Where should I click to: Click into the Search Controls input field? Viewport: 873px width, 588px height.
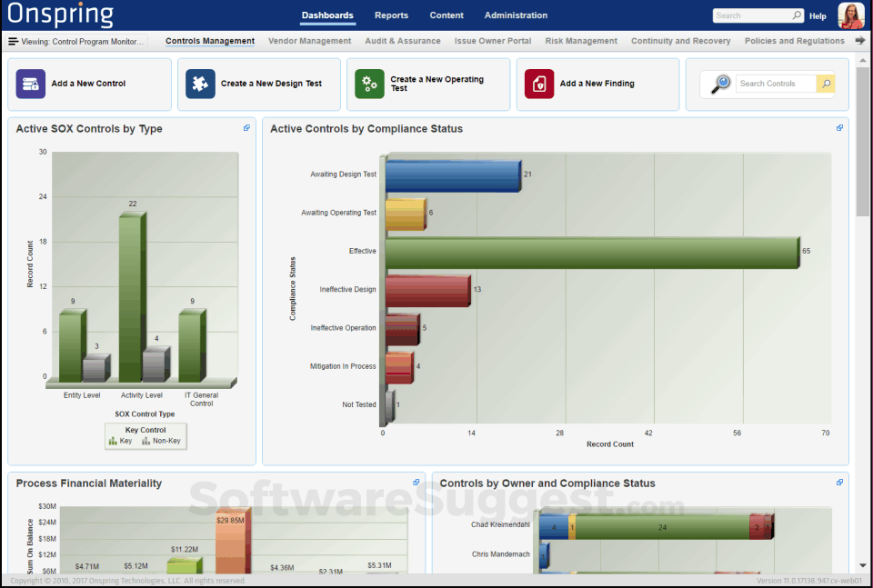click(775, 84)
